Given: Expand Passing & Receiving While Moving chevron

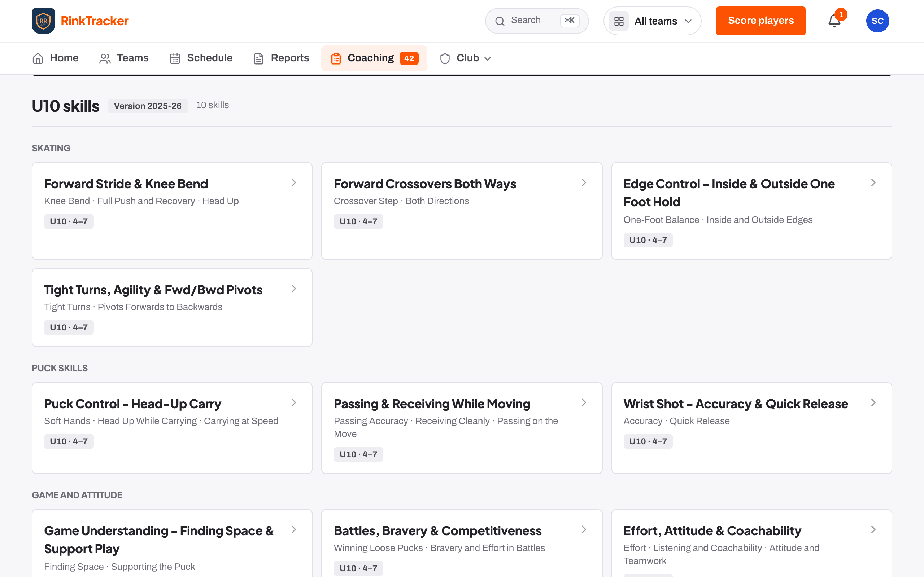Looking at the screenshot, I should [584, 402].
